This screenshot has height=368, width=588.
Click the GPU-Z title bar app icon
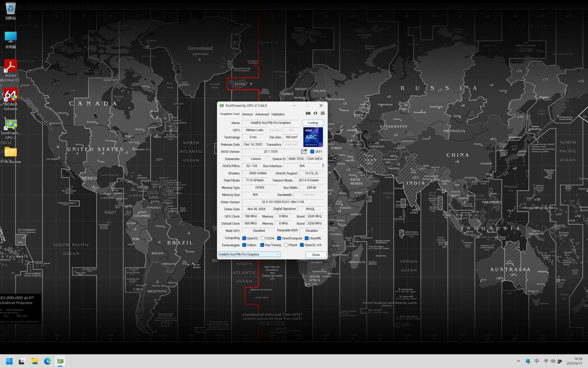point(222,105)
